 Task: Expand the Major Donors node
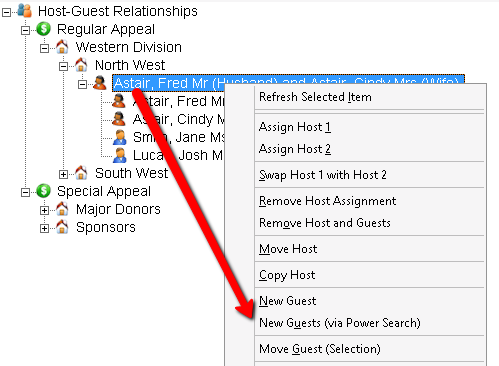(x=44, y=210)
